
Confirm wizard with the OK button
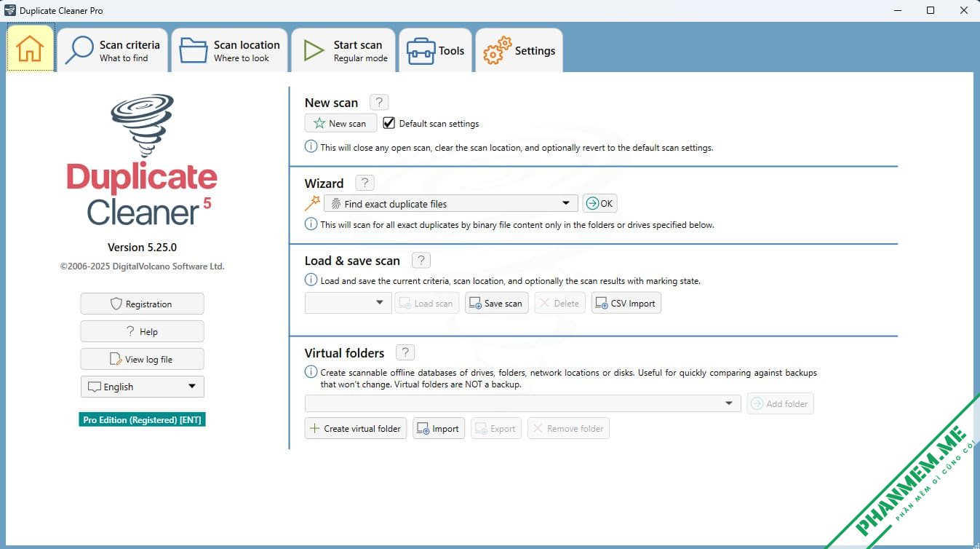click(x=600, y=203)
